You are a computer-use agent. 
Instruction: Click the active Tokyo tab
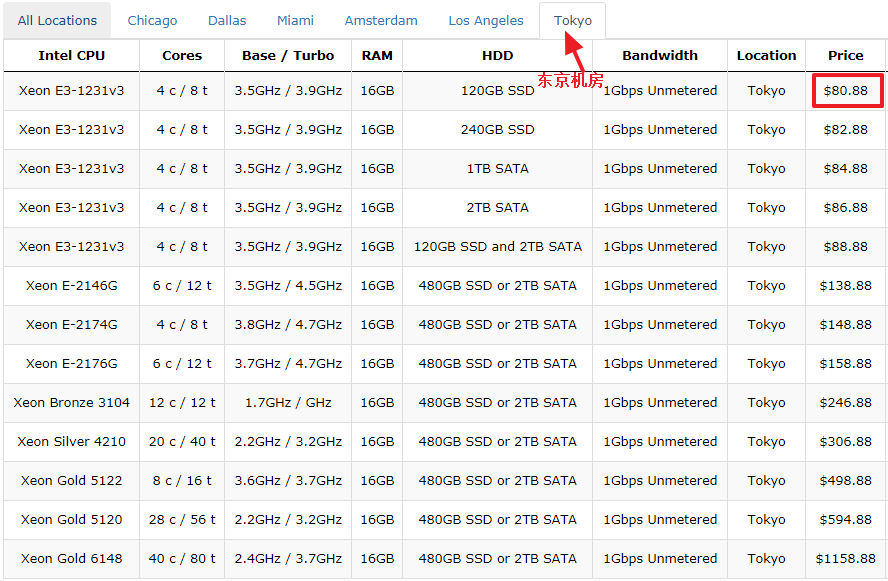pos(572,20)
